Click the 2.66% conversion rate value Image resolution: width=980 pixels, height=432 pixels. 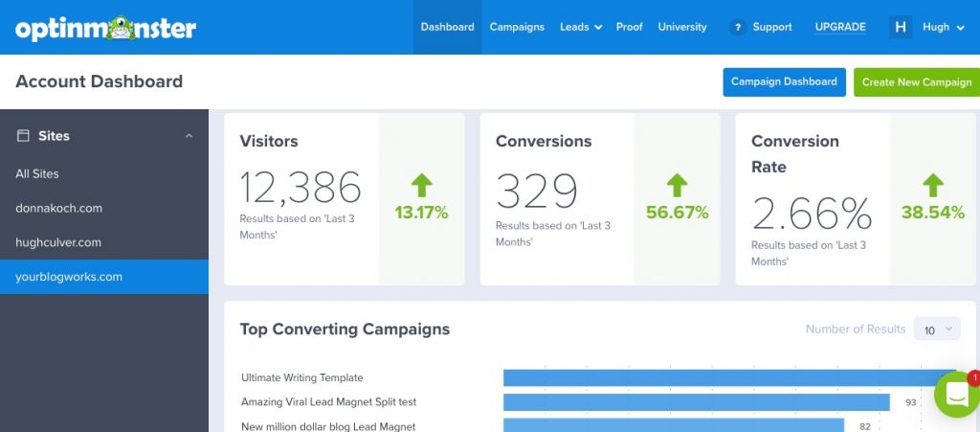coord(812,214)
